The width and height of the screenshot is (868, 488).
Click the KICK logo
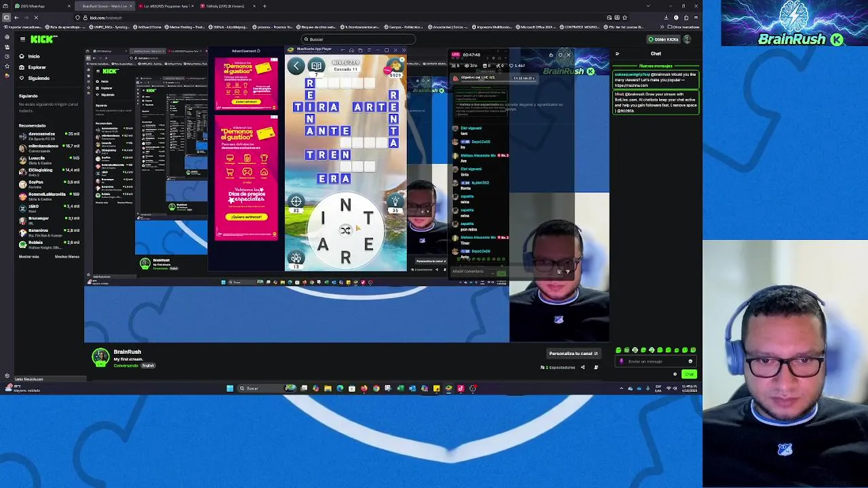[44, 39]
